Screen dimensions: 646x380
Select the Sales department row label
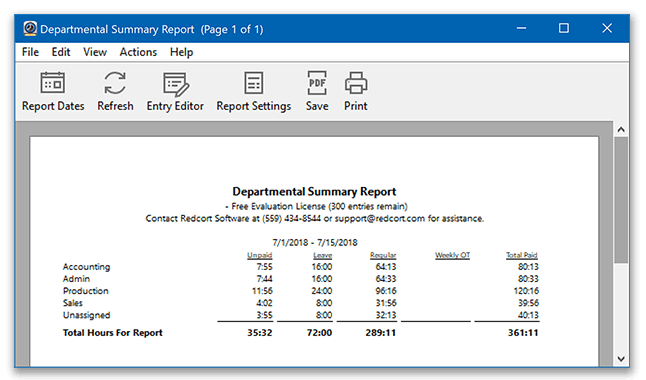pyautogui.click(x=73, y=303)
